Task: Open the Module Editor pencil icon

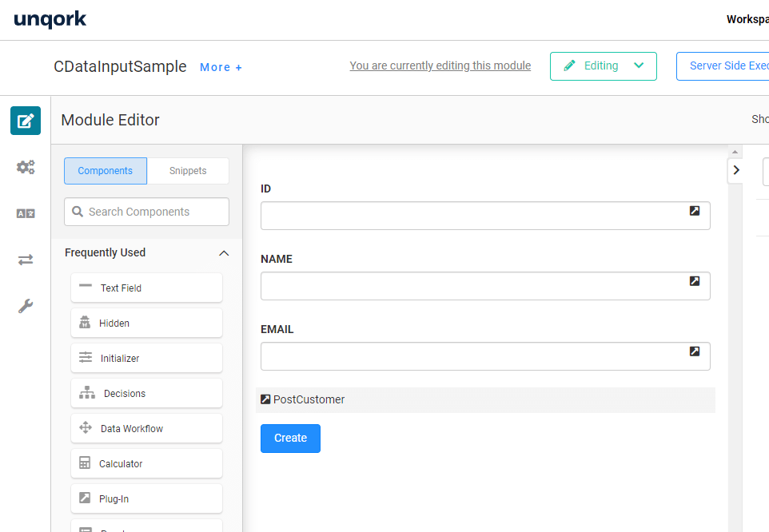Action: coord(26,121)
